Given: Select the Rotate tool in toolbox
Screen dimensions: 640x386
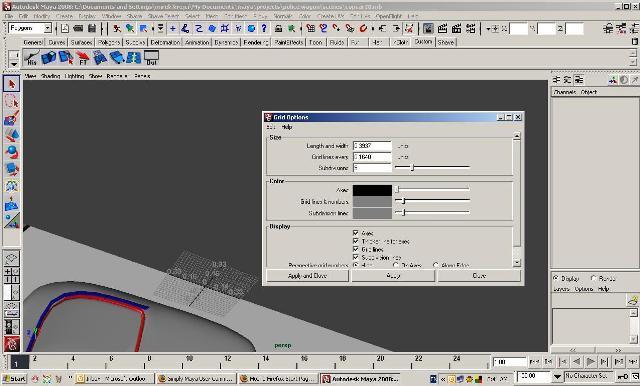Looking at the screenshot, I should click(x=11, y=152).
